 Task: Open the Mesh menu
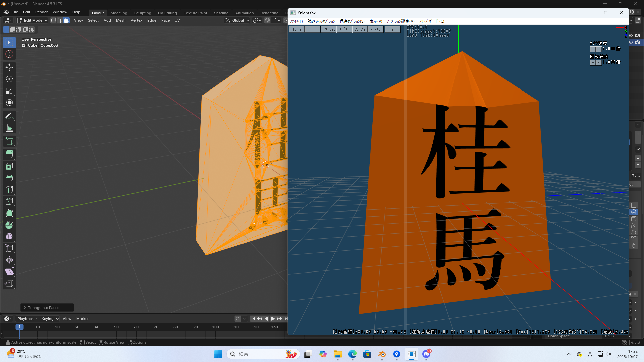click(x=120, y=20)
